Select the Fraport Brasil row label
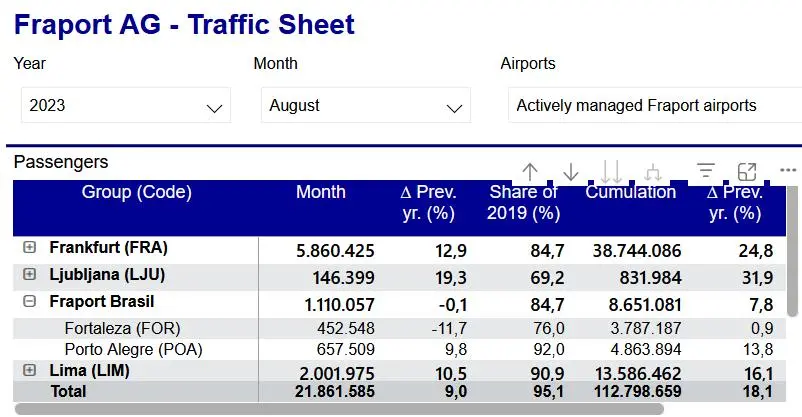 pos(101,301)
